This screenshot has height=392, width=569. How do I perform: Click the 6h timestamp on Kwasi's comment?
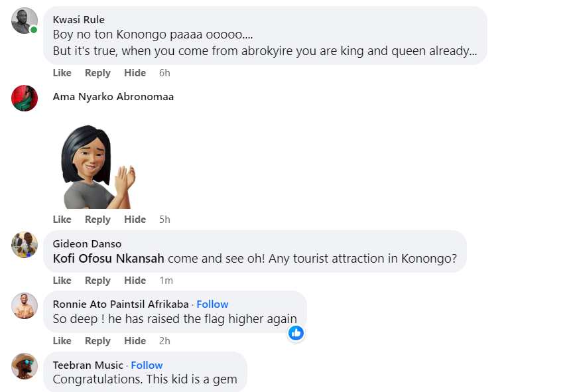(x=164, y=72)
